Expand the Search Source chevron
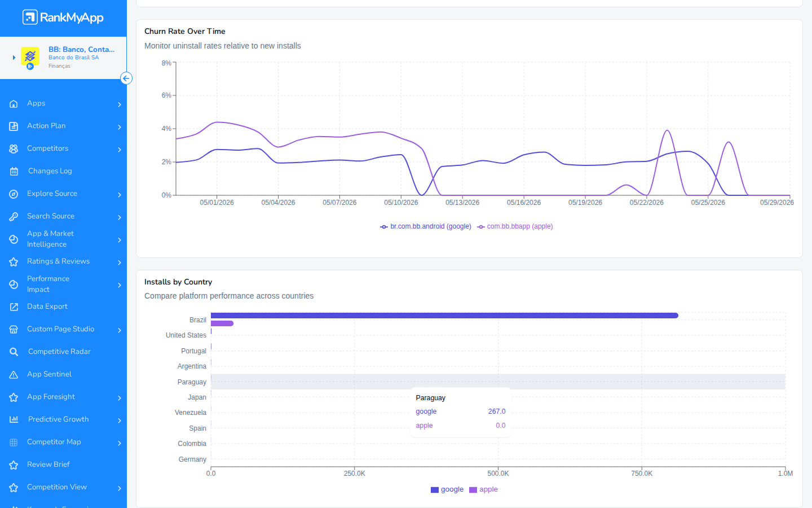 (120, 217)
